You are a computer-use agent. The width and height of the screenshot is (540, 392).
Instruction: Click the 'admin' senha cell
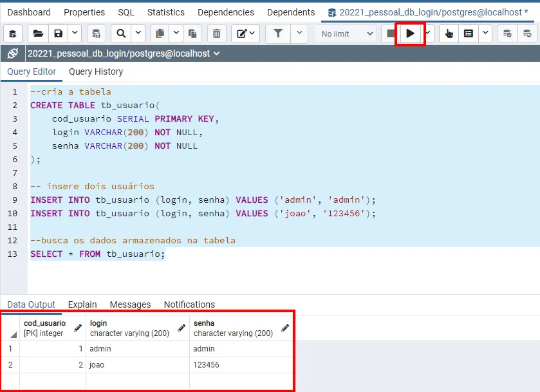click(241, 349)
